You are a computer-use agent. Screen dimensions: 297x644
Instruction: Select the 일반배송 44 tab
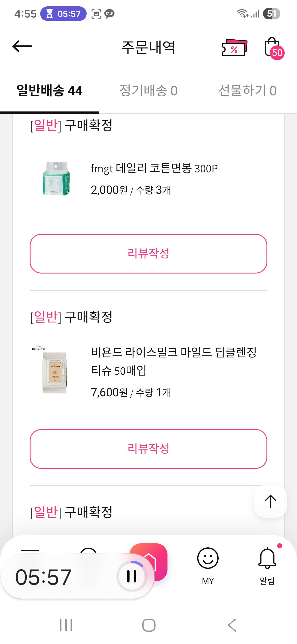(x=49, y=90)
